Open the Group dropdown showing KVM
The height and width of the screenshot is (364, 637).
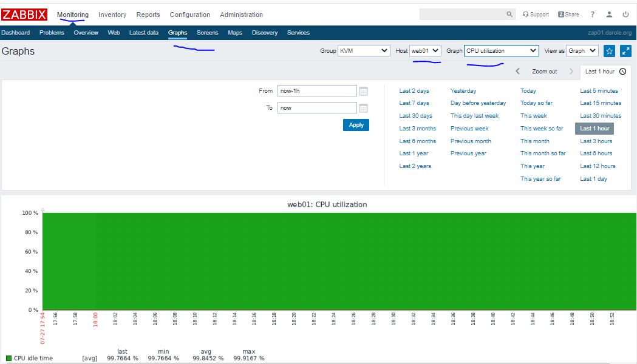pyautogui.click(x=364, y=51)
